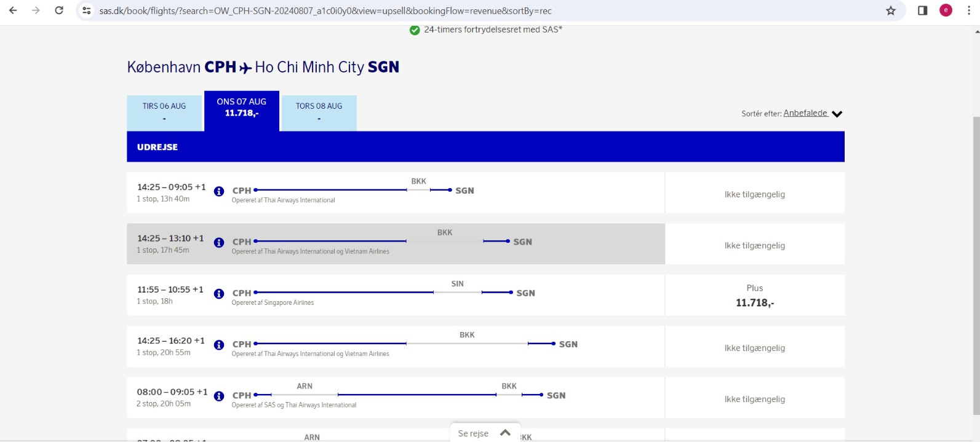Collapse the Se rejse panel chevron
Screen dimensions: 980x442
click(x=506, y=433)
